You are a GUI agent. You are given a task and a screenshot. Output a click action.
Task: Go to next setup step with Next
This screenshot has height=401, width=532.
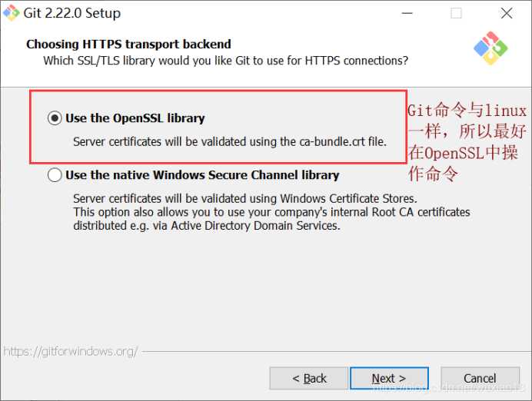point(389,378)
